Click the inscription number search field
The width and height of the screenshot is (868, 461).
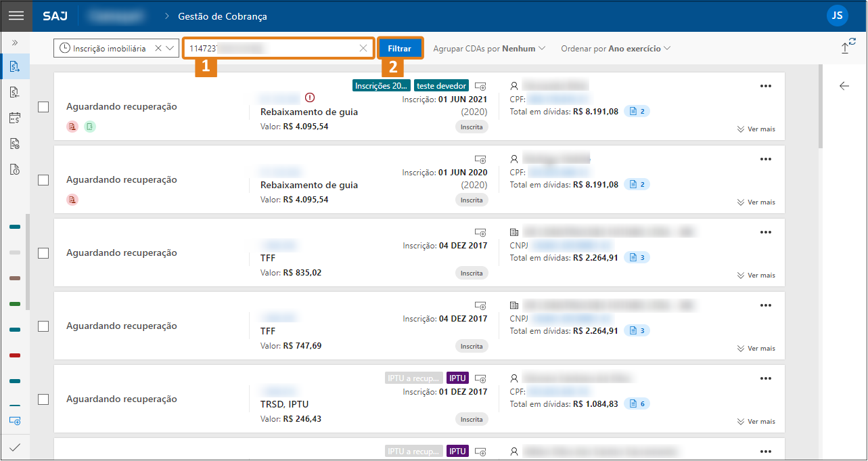pyautogui.click(x=271, y=48)
